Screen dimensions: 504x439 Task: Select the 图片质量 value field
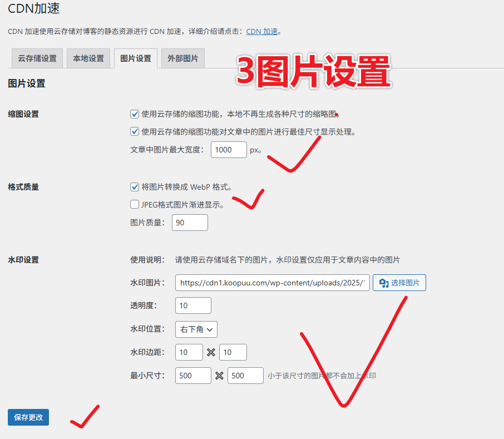coord(190,223)
